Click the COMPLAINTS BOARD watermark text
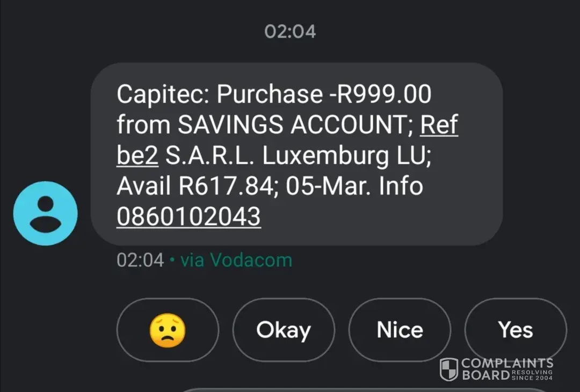Image resolution: width=580 pixels, height=392 pixels. [507, 364]
